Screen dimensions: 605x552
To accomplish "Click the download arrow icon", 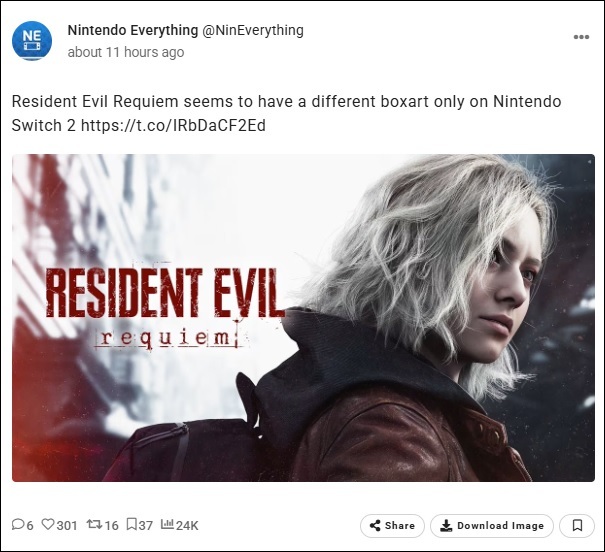I will tap(446, 525).
